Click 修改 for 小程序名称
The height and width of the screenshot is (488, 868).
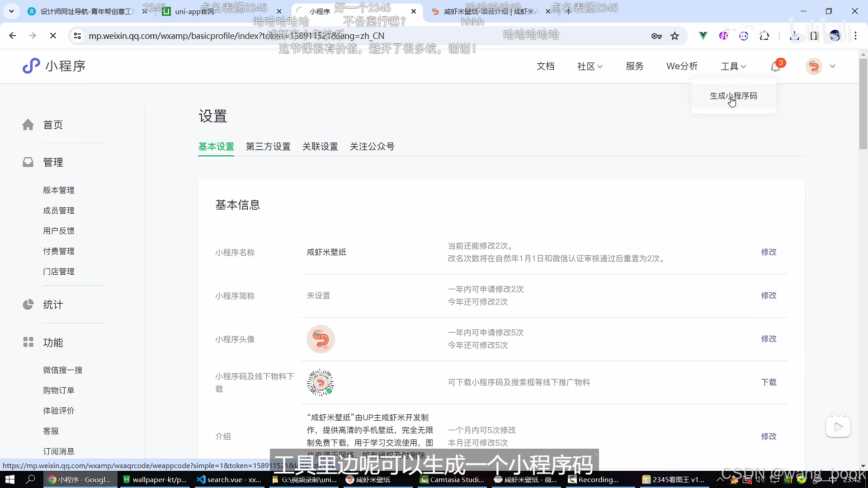point(769,252)
